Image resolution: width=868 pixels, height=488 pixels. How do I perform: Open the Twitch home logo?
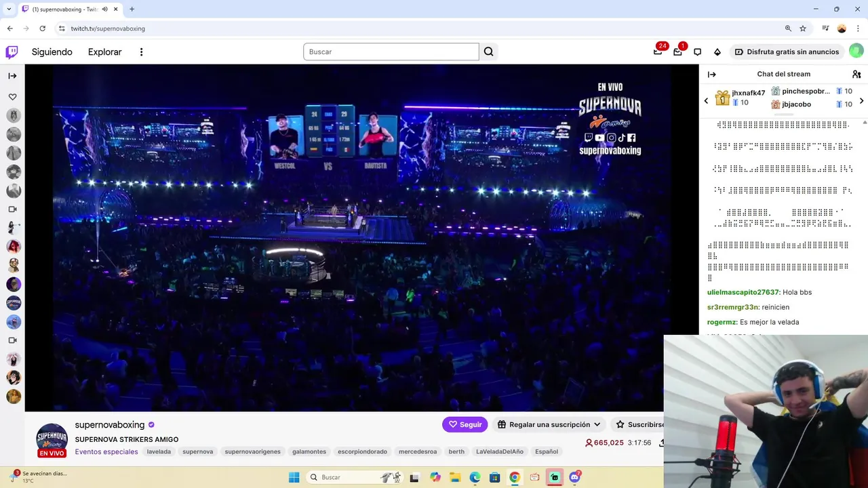12,52
